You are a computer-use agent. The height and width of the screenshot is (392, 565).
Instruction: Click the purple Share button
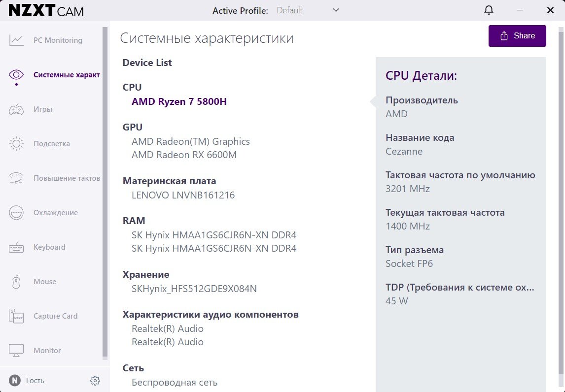tap(517, 35)
